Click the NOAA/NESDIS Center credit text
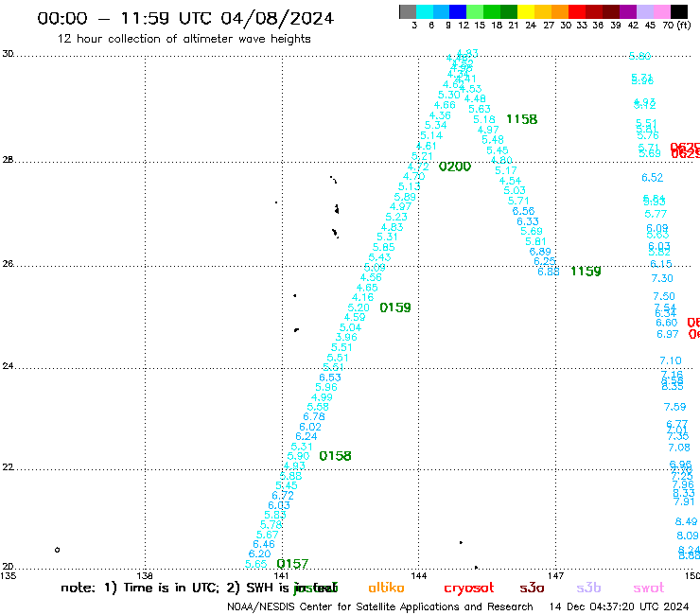The height and width of the screenshot is (615, 700). [380, 606]
